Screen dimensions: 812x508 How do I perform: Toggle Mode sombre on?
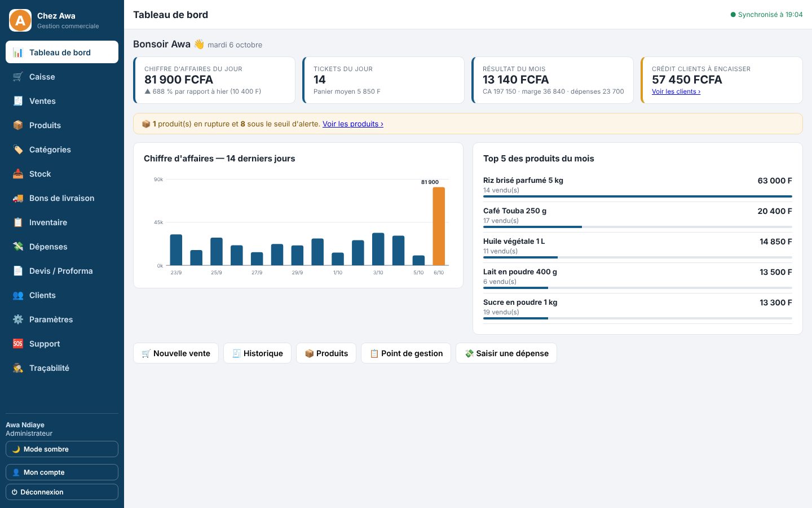coord(62,449)
